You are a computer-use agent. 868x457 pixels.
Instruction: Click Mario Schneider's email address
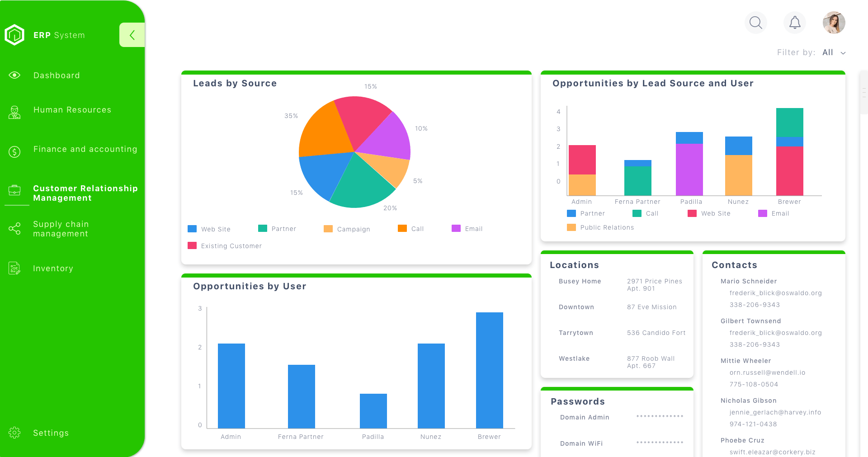(x=775, y=293)
